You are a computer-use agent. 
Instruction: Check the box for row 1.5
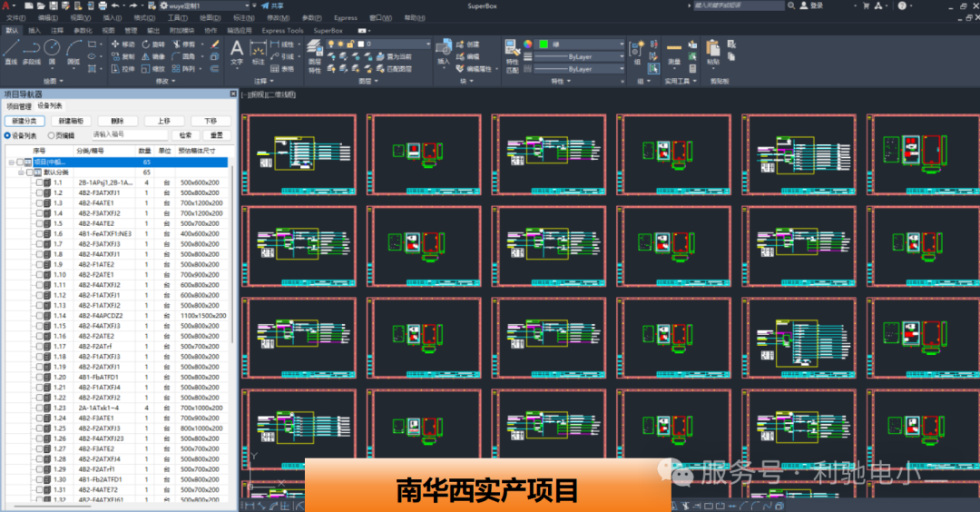39,223
